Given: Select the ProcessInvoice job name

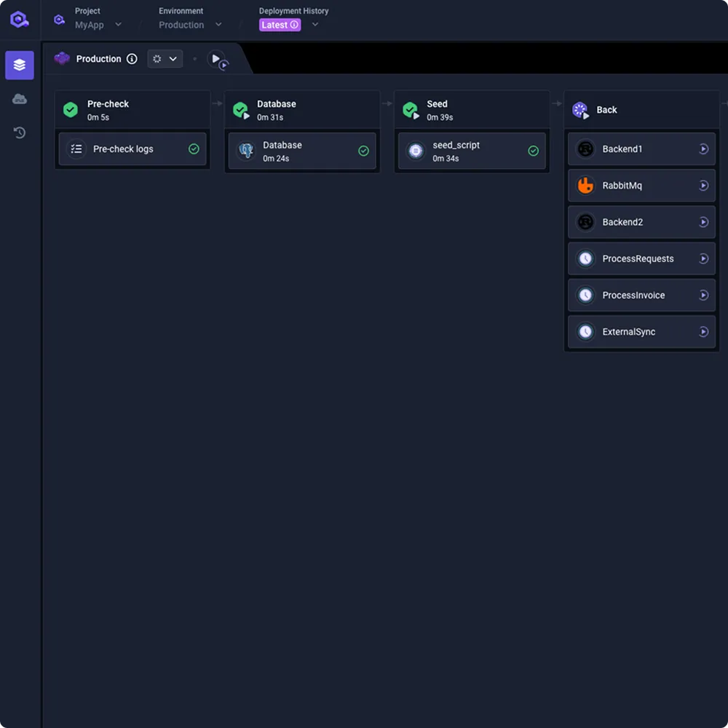Looking at the screenshot, I should 633,296.
